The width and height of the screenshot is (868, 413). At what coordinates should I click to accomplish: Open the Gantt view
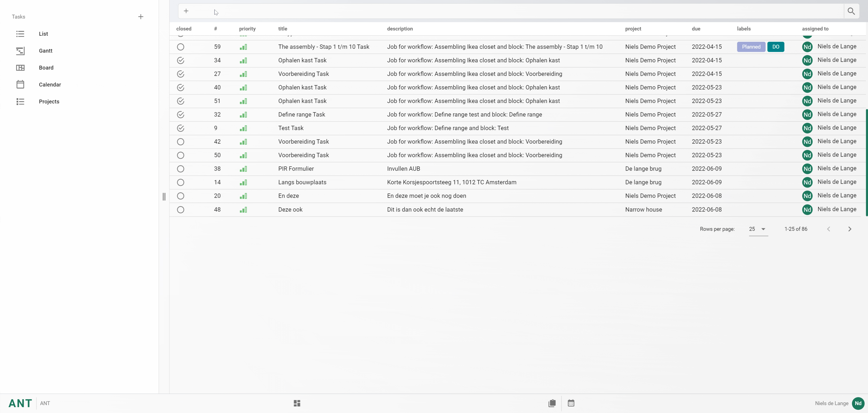[x=45, y=51]
